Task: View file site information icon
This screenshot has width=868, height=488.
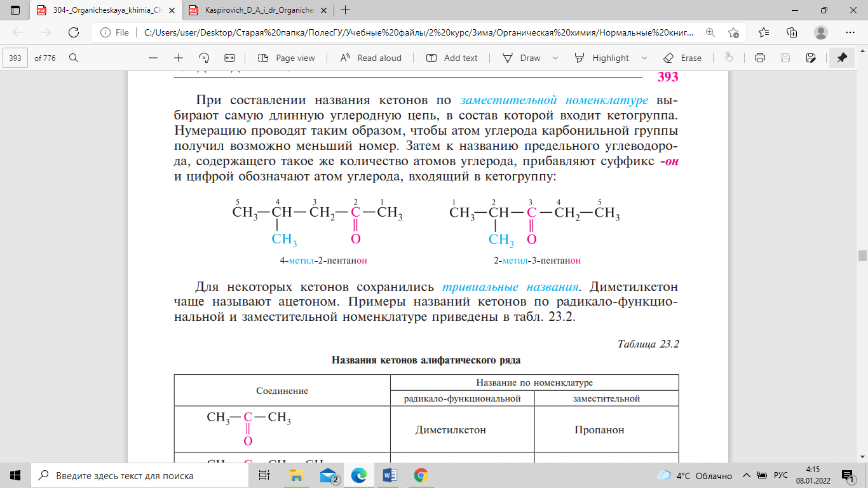Action: coord(114,32)
